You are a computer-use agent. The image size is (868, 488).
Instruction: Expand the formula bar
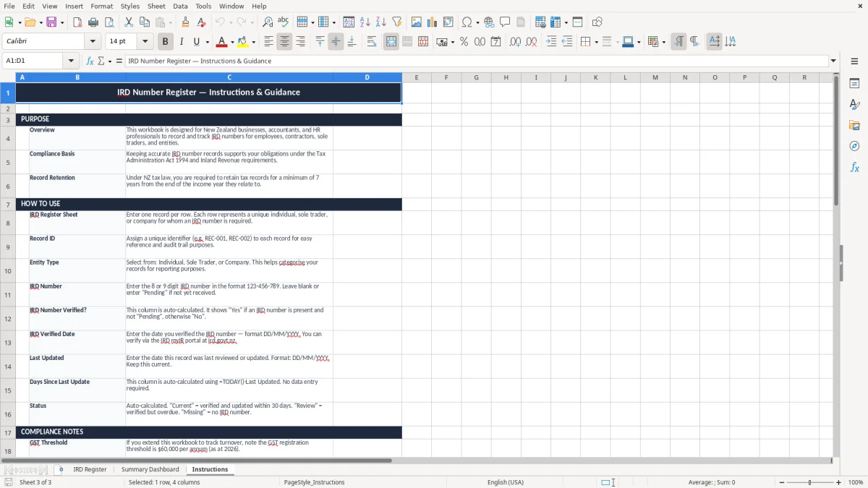click(833, 61)
